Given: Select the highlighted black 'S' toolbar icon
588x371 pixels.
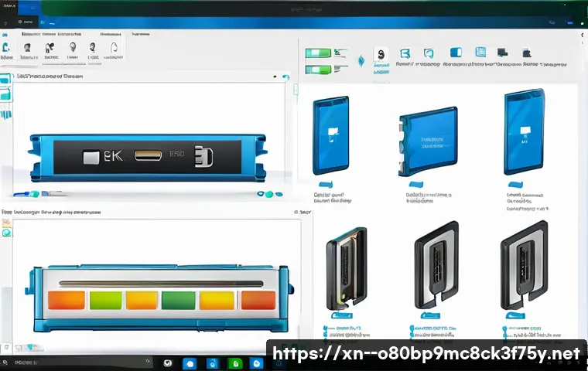Looking at the screenshot, I should click(381, 55).
